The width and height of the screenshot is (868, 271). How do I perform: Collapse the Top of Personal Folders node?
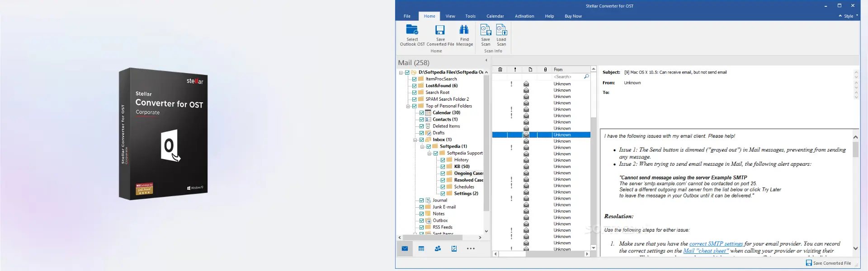pos(408,106)
